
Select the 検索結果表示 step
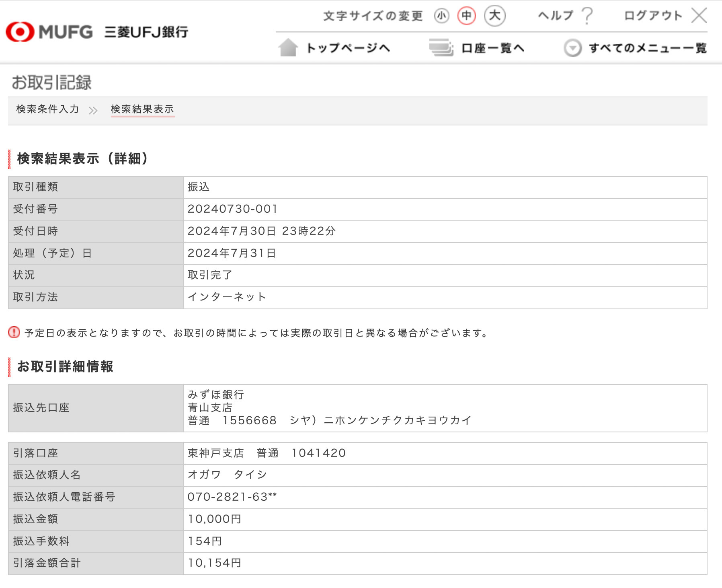coord(142,109)
